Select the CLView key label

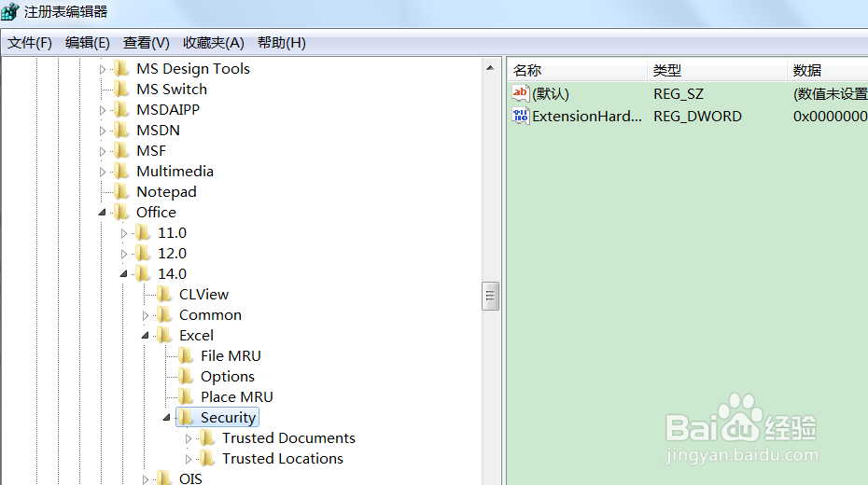click(x=203, y=294)
